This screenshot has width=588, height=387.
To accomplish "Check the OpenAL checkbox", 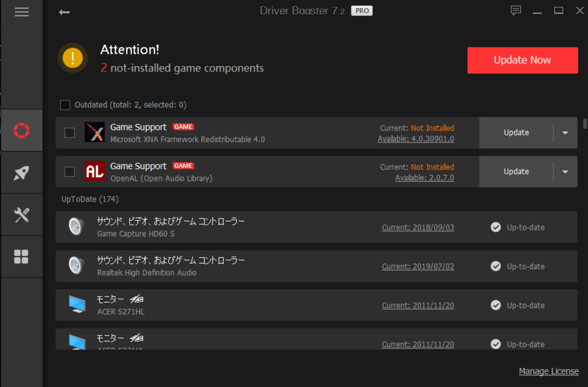I will pos(70,171).
